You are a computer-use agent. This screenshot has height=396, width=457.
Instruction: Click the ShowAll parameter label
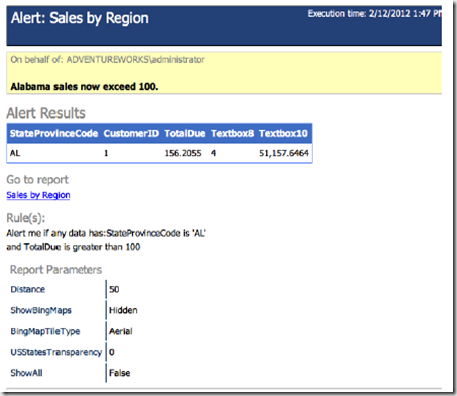[x=26, y=373]
